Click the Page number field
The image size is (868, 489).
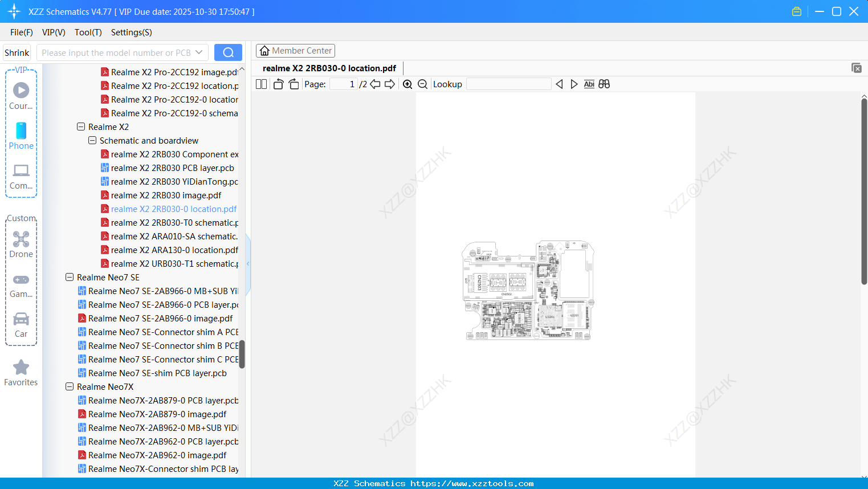344,84
